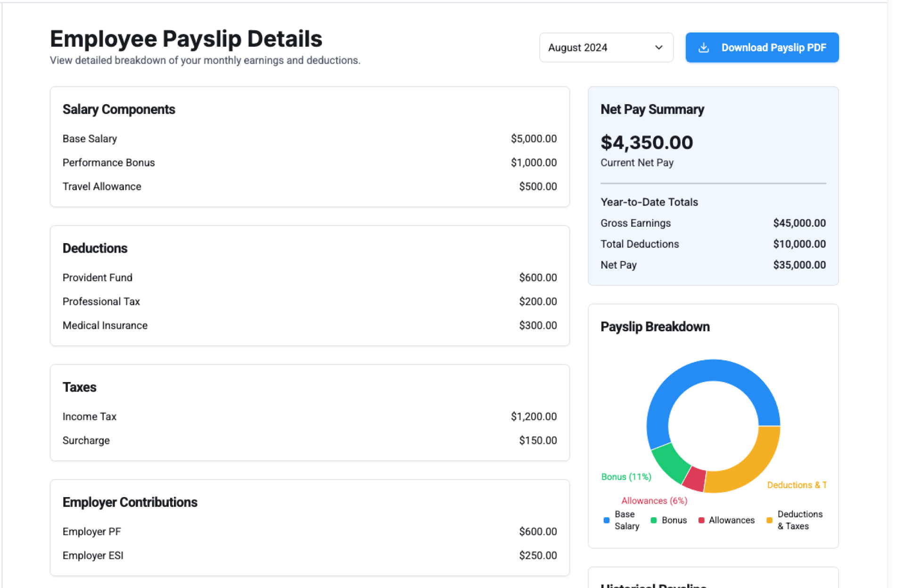Click the Net Pay Summary amount $4,350.00

tap(646, 143)
